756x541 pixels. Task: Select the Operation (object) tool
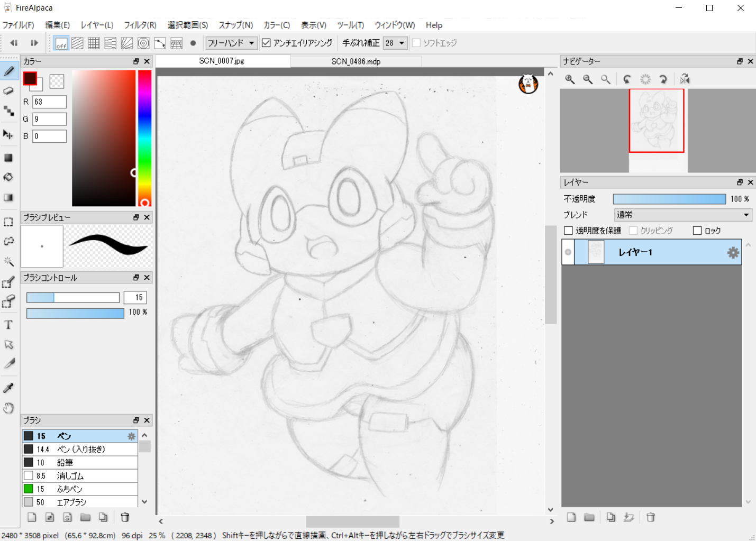[8, 344]
